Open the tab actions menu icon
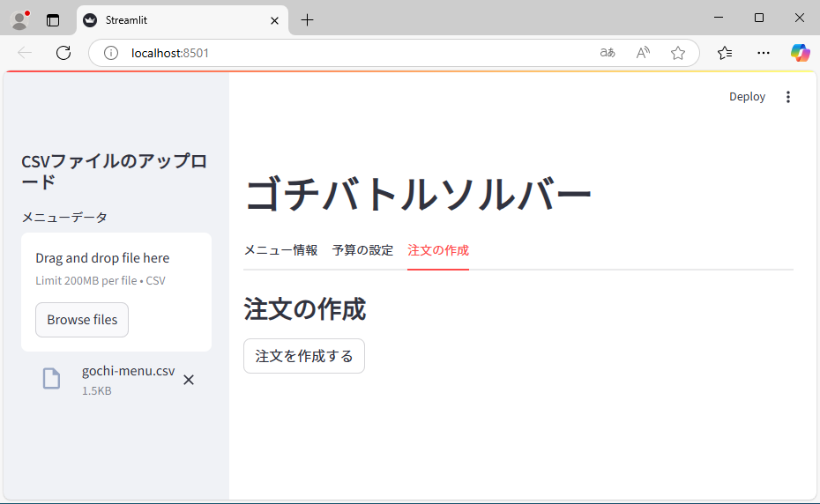 pyautogui.click(x=53, y=20)
